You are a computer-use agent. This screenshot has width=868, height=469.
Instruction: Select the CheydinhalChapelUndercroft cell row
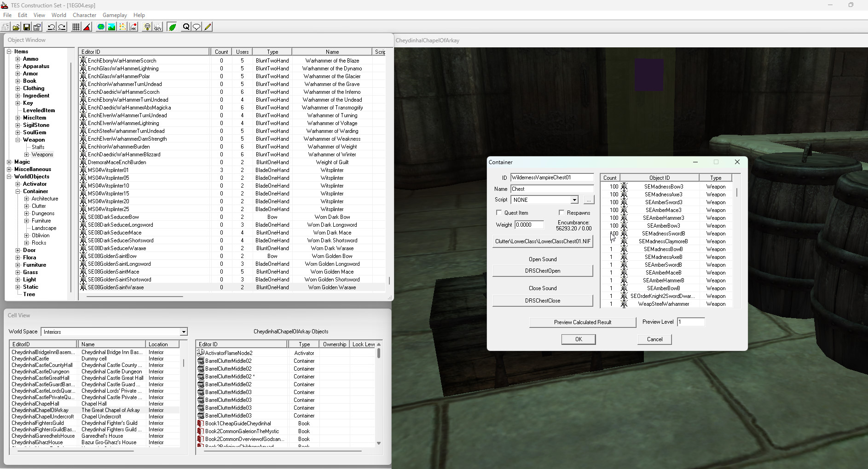click(x=95, y=417)
